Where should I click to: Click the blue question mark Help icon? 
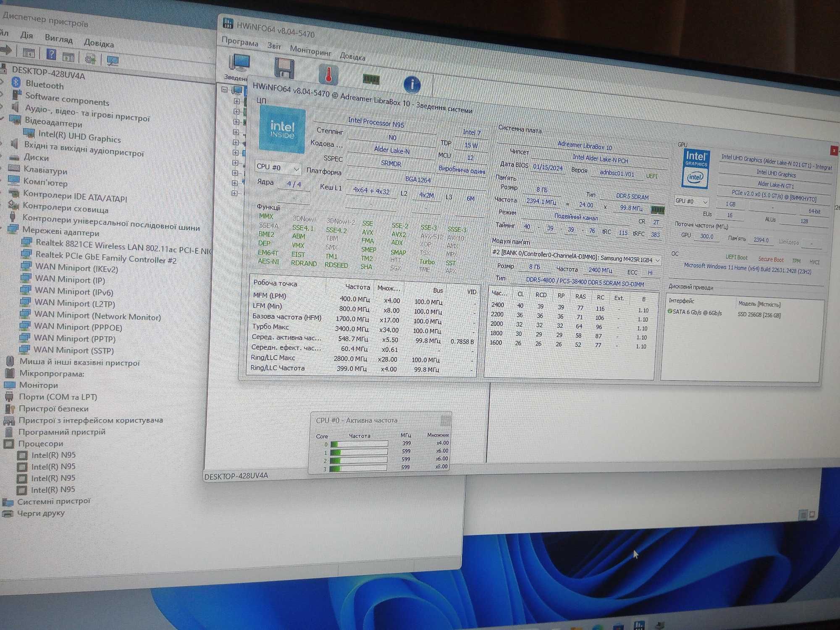click(x=51, y=55)
